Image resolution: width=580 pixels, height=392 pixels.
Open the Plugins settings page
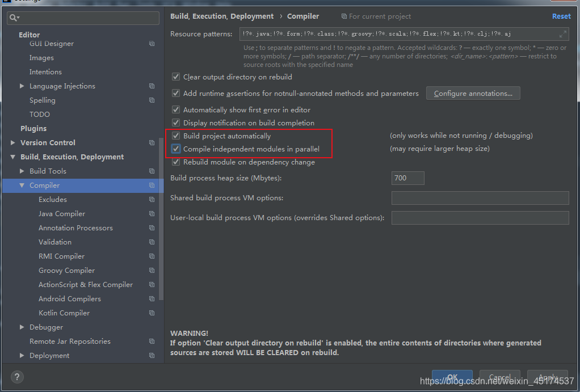[33, 129]
